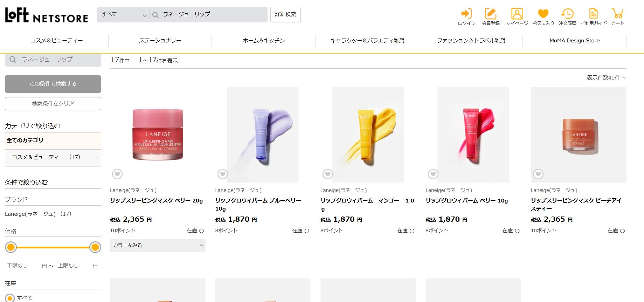Open the MoMA Design Store menu
This screenshot has width=644, height=302.
(x=575, y=41)
